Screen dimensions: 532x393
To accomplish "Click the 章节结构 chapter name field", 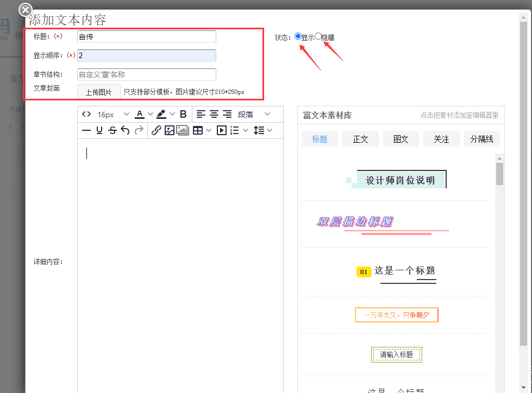I will pyautogui.click(x=146, y=74).
